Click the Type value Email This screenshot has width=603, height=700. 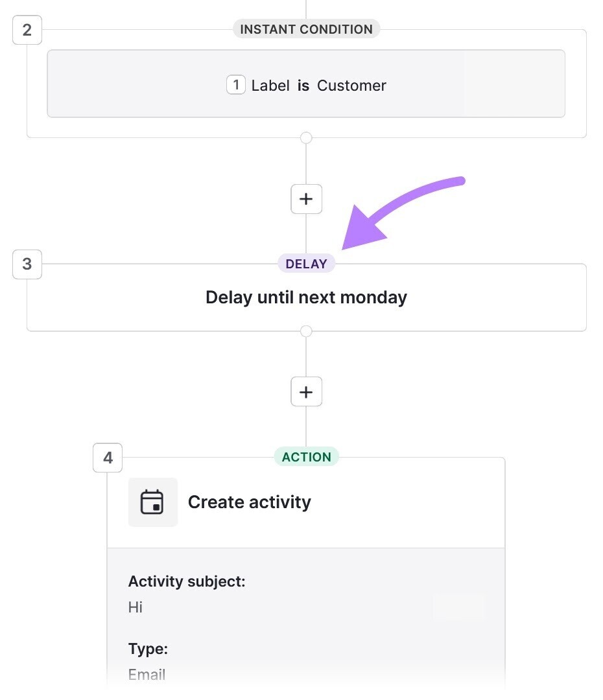click(x=147, y=674)
